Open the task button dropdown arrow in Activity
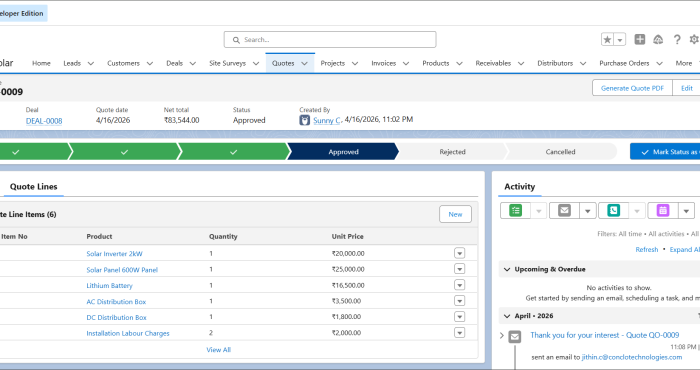The width and height of the screenshot is (700, 370). (x=539, y=211)
